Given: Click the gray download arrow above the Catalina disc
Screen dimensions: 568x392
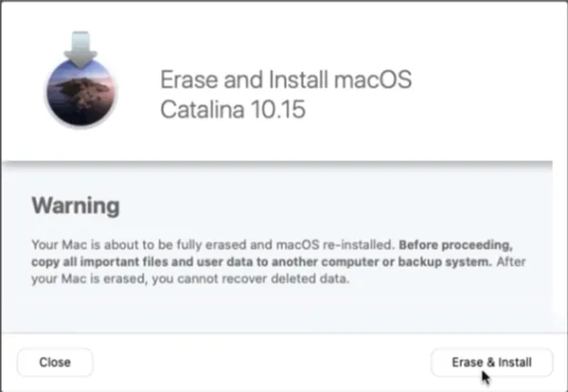Looking at the screenshot, I should (80, 49).
